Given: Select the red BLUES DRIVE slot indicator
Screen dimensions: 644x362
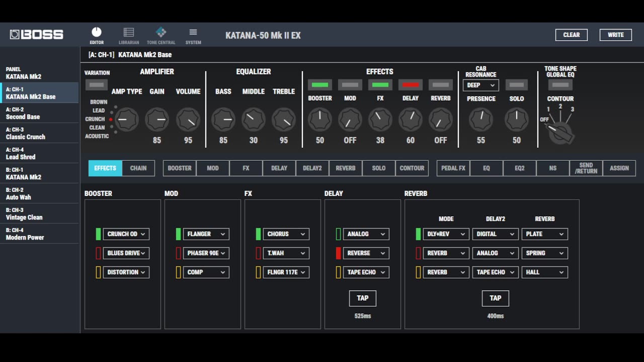Looking at the screenshot, I should tap(99, 253).
